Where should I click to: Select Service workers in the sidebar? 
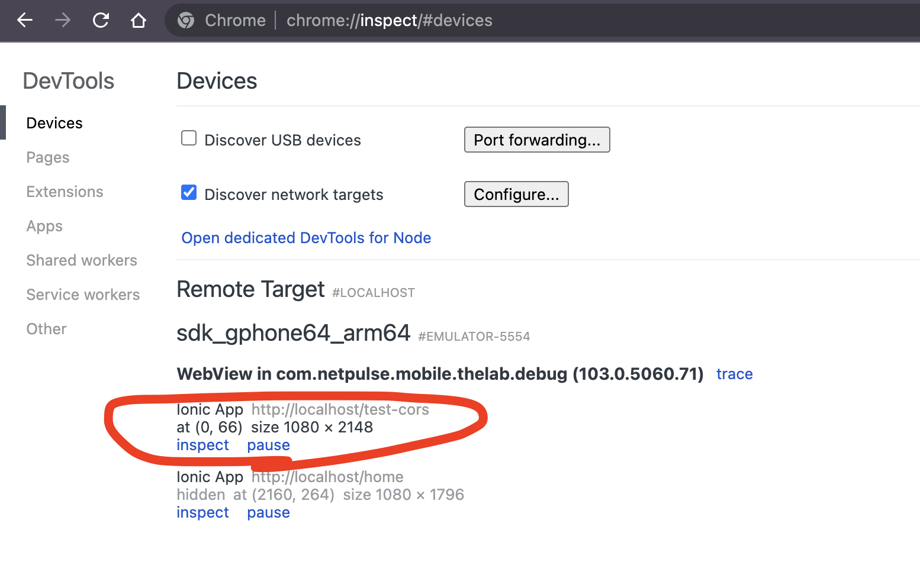pos(83,294)
